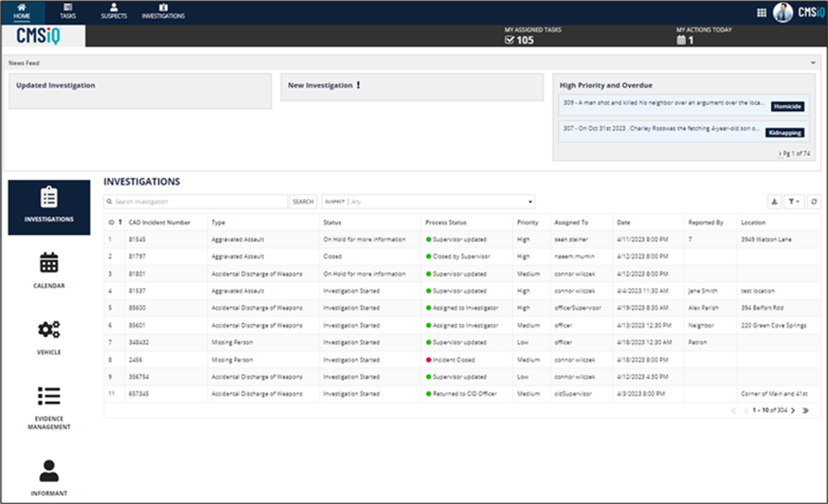
Task: Go to previous investigations page arrow
Action: pos(746,410)
